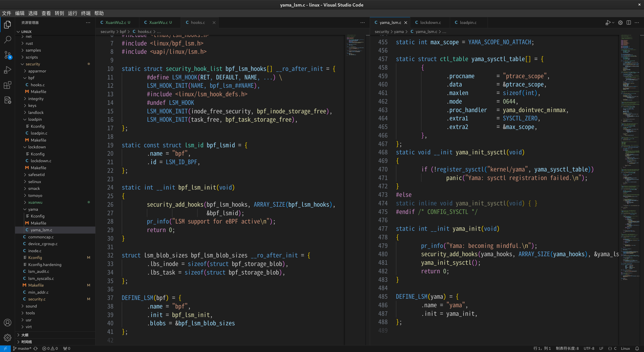Click the Run/Debug C file play icon
The height and width of the screenshot is (352, 644).
click(608, 23)
